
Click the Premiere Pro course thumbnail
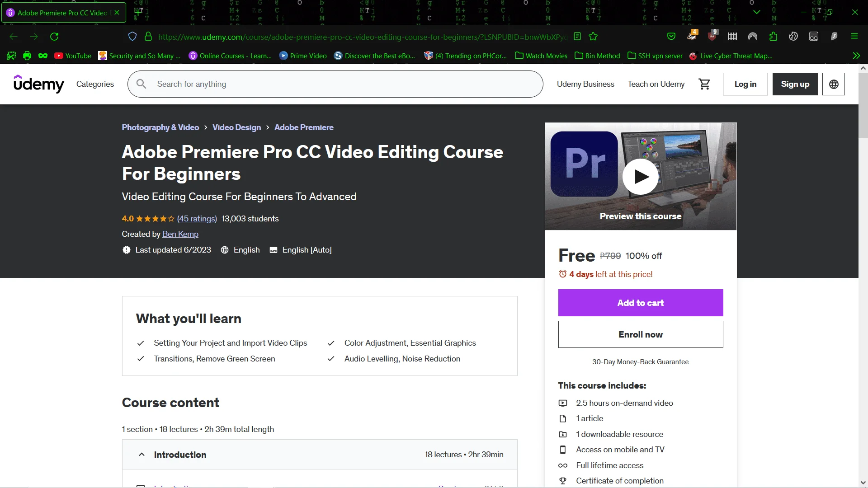coord(641,176)
